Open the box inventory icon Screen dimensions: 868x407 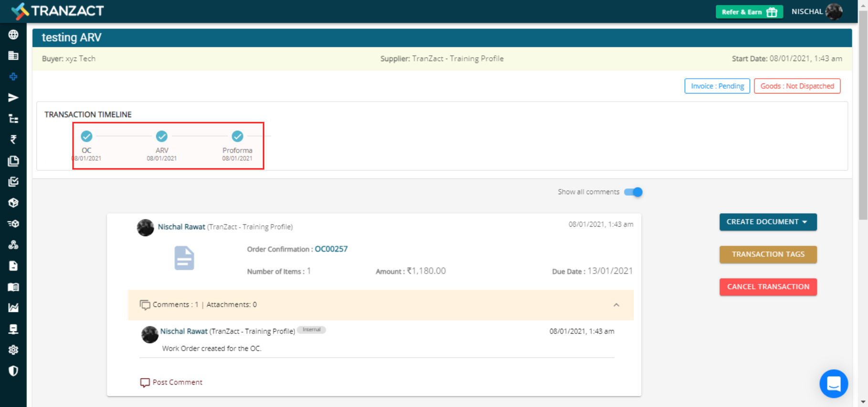pos(13,203)
